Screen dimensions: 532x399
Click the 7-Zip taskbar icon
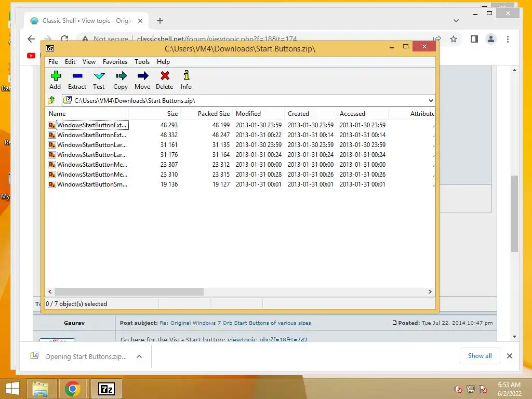click(106, 389)
